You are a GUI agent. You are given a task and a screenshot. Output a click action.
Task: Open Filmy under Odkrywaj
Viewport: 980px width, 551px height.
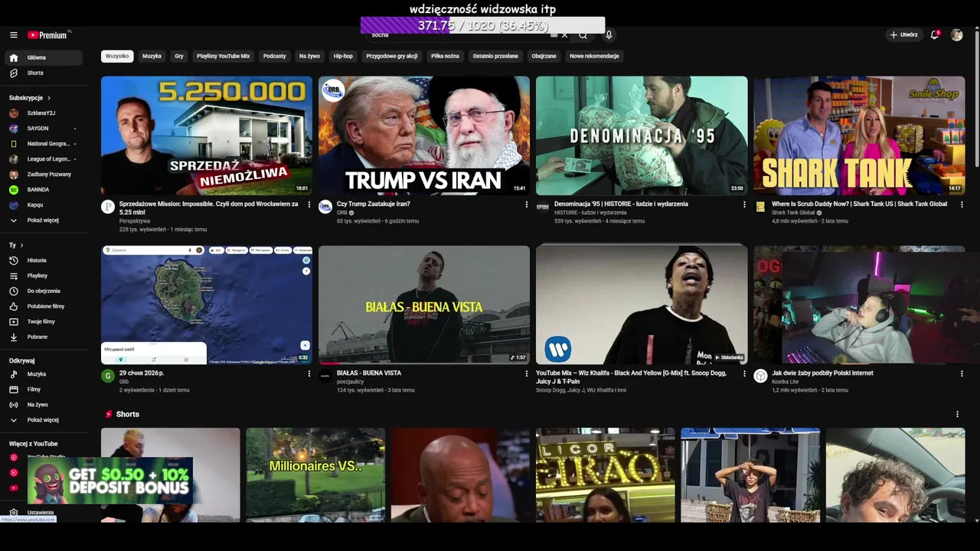[x=44, y=390]
